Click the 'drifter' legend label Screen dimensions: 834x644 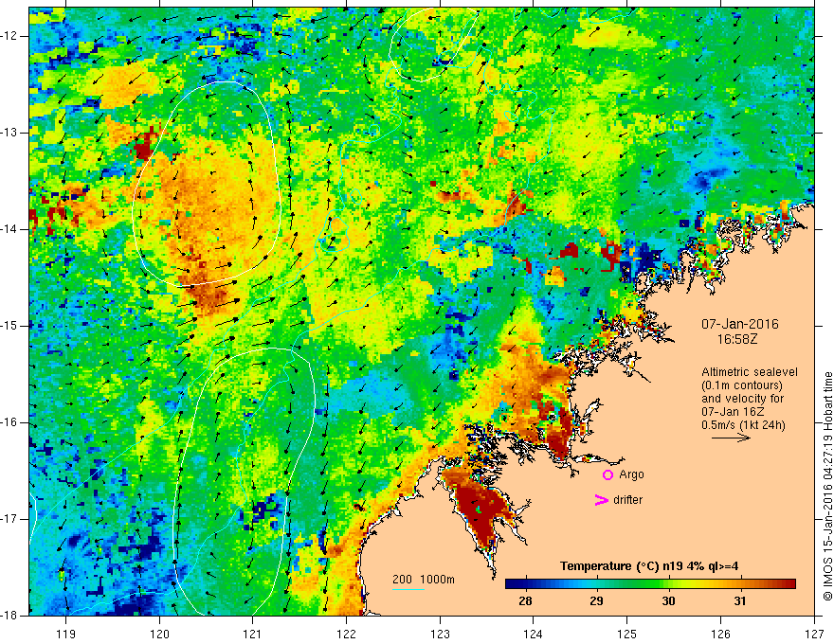click(x=627, y=500)
